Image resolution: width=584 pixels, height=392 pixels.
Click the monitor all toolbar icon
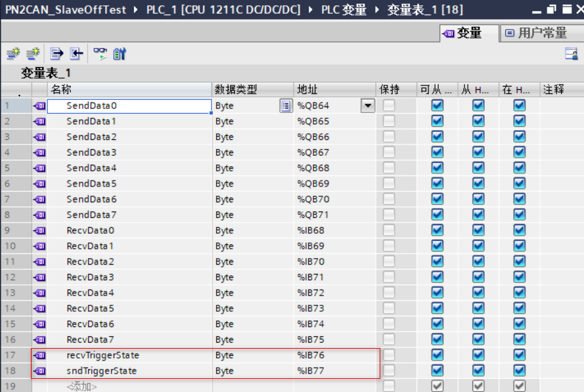[99, 54]
